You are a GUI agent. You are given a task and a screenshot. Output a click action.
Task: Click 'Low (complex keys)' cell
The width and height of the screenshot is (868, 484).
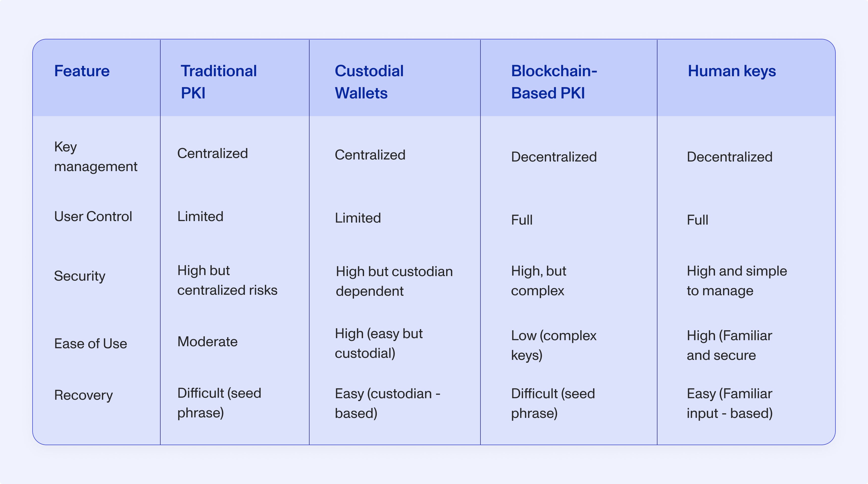(554, 345)
